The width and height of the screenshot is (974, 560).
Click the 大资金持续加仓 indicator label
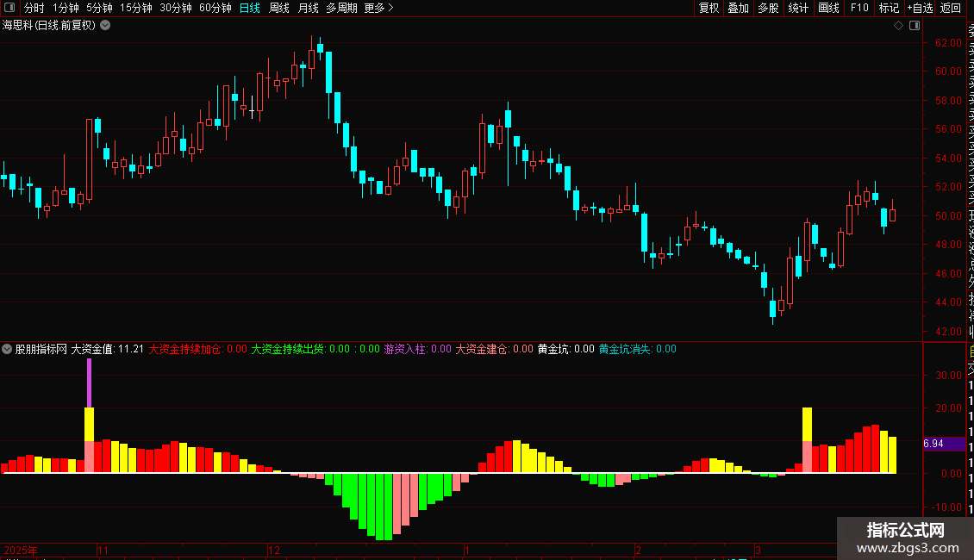(x=197, y=349)
